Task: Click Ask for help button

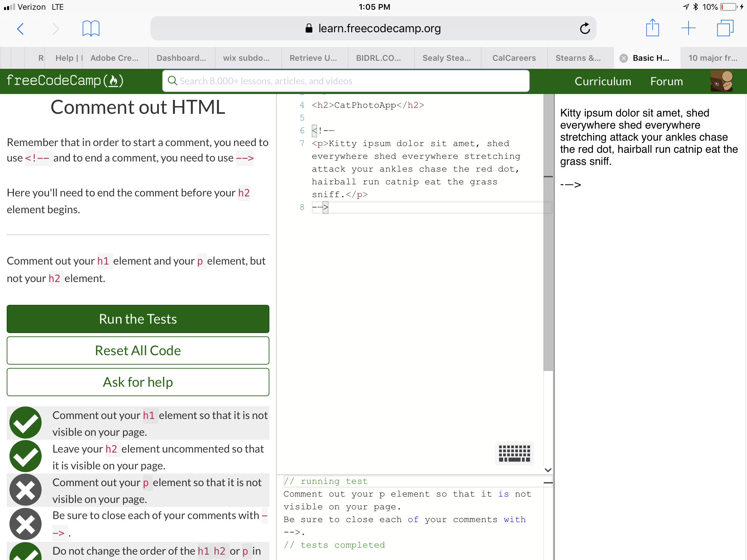Action: tap(138, 382)
